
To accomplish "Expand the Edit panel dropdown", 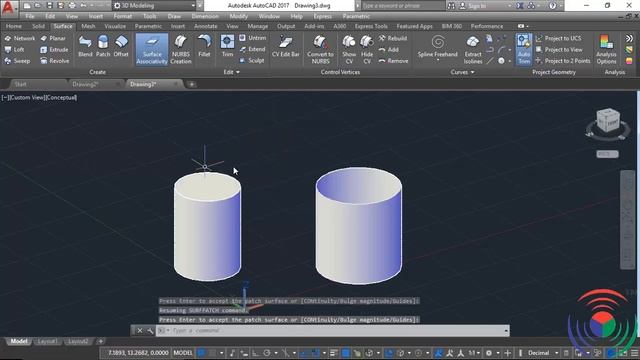I will tap(231, 72).
